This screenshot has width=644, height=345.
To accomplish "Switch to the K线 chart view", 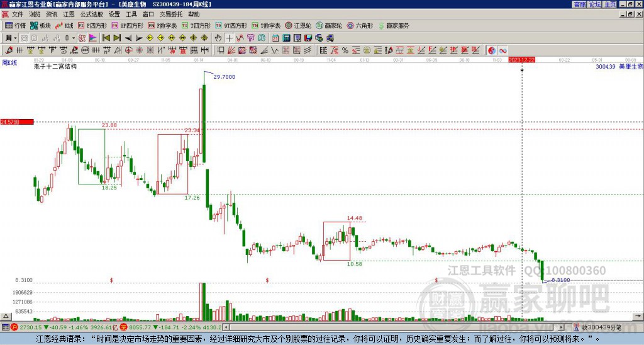I will (x=64, y=25).
